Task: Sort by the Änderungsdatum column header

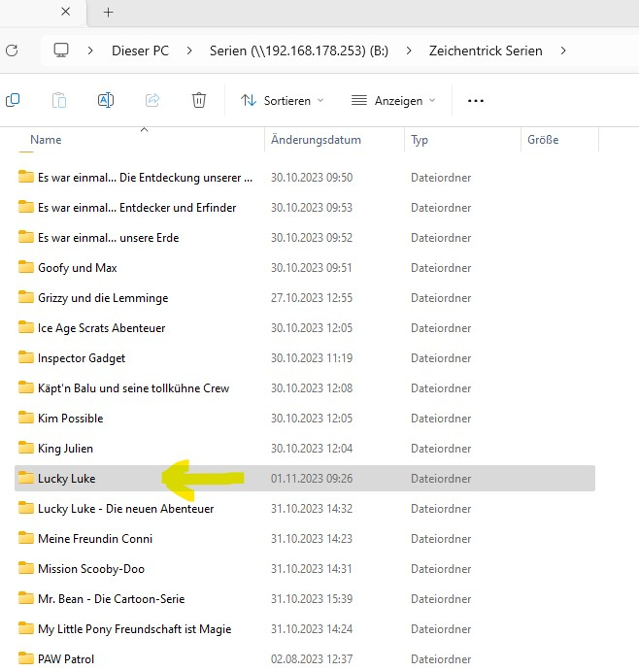Action: [x=316, y=140]
